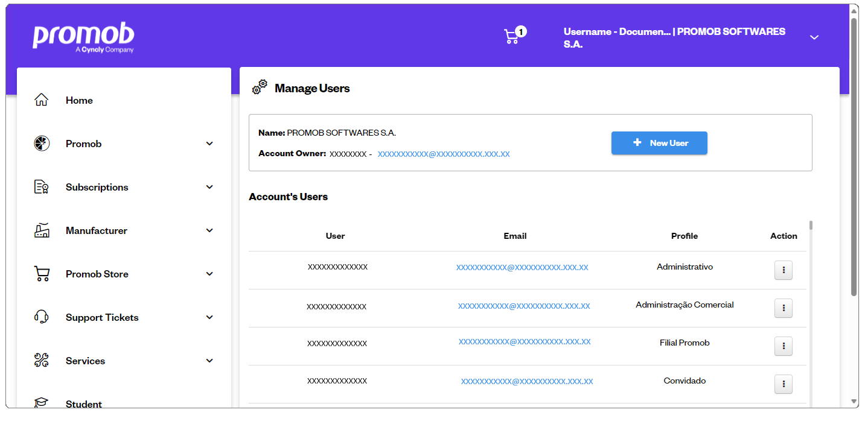Expand the Services submenu chevron

pyautogui.click(x=209, y=361)
